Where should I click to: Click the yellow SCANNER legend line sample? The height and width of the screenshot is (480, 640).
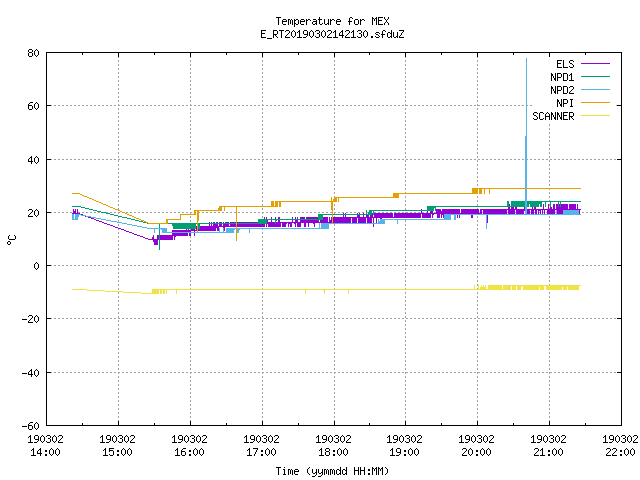595,116
